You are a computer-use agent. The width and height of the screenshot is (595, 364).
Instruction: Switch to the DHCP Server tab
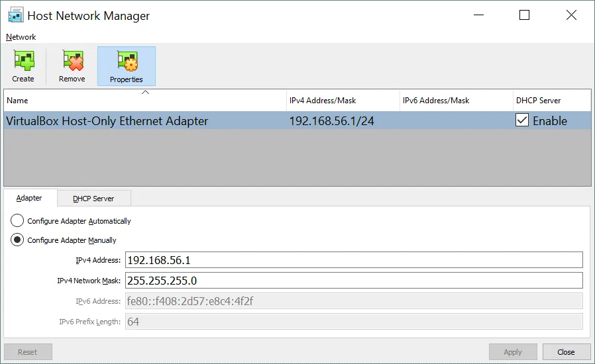(x=93, y=199)
